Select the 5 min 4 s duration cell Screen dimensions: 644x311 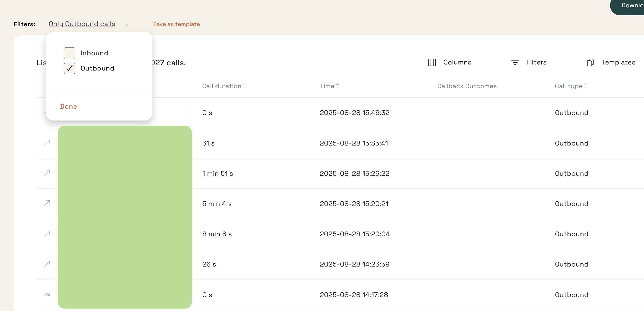(217, 204)
